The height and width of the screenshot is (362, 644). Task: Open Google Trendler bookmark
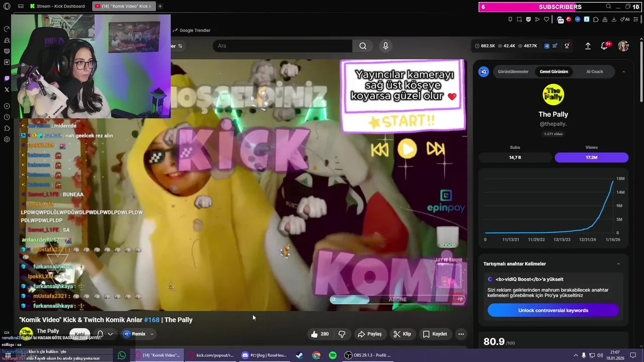click(191, 30)
